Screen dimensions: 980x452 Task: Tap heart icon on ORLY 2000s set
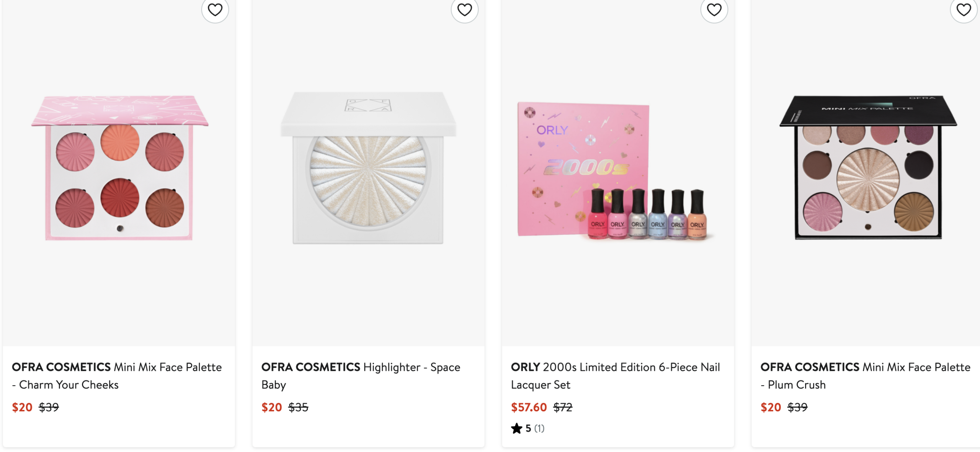714,10
